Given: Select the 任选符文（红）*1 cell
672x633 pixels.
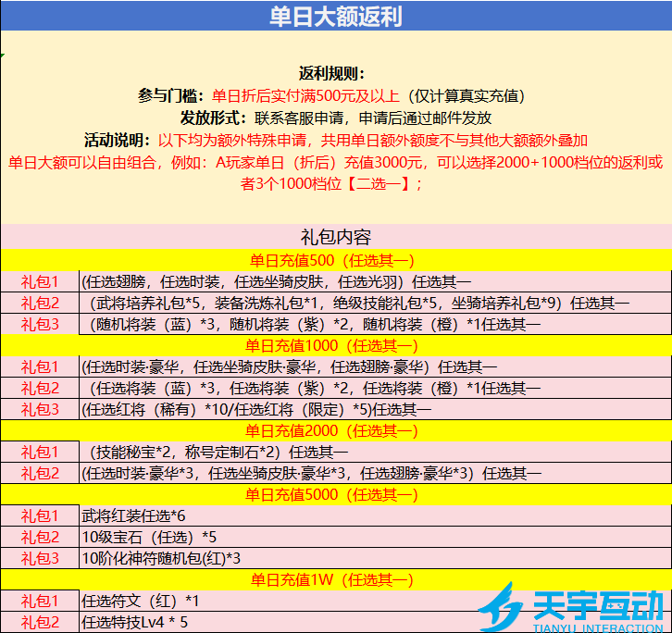Looking at the screenshot, I should coord(141,601).
